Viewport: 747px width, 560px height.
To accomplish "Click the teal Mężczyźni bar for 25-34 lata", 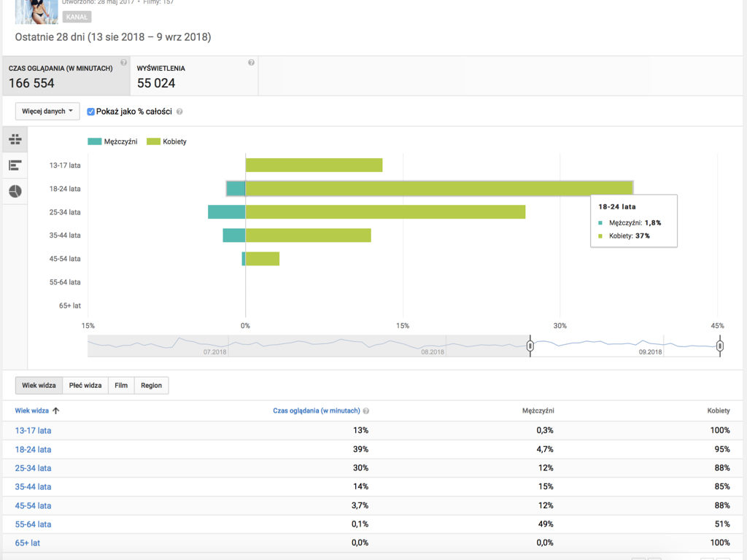I will click(x=227, y=212).
